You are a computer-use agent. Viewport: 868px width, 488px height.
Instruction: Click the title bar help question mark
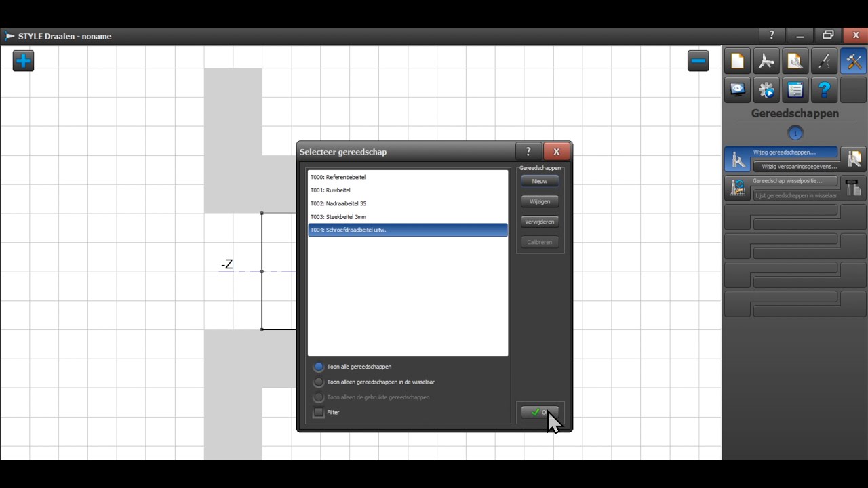tap(772, 36)
